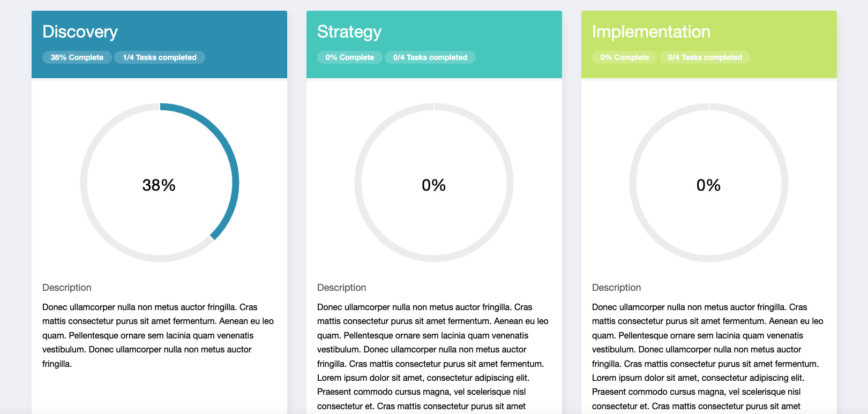Click the Implementation card title
The height and width of the screenshot is (414, 868).
[x=651, y=32]
